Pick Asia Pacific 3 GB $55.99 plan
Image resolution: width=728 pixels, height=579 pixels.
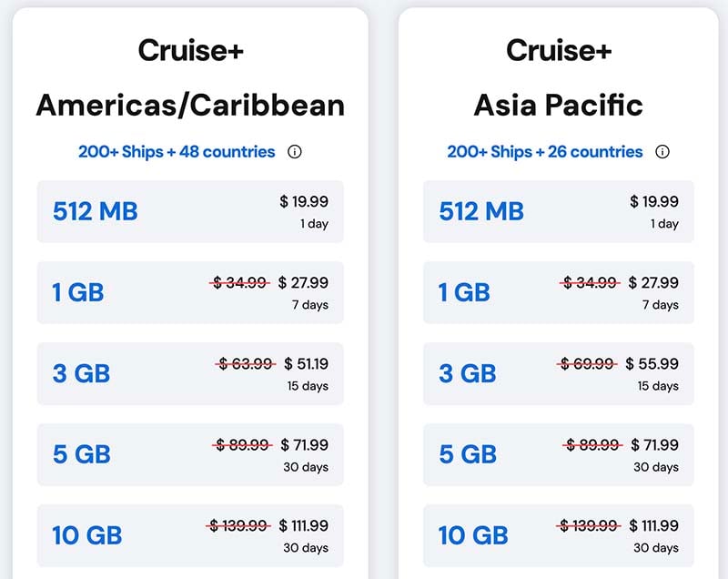pyautogui.click(x=559, y=374)
